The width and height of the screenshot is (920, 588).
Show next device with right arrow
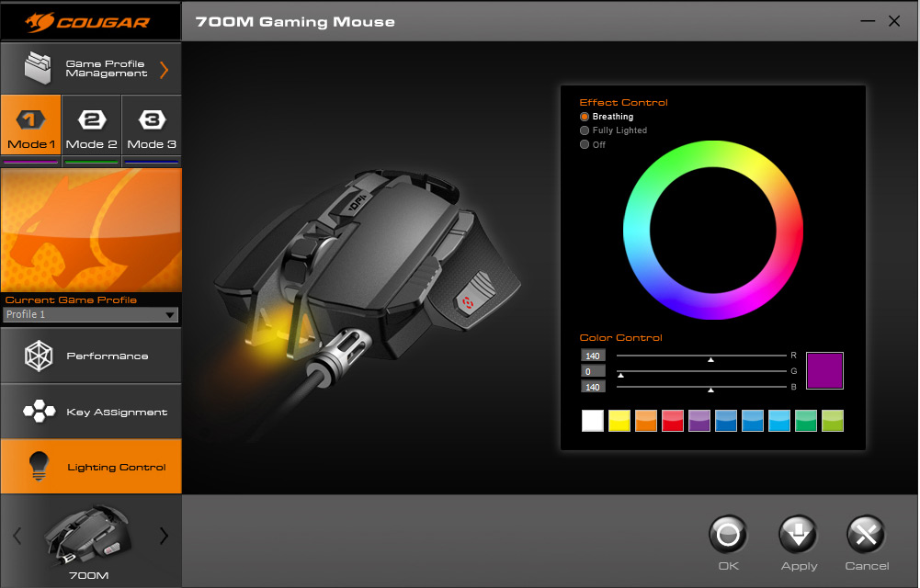164,536
